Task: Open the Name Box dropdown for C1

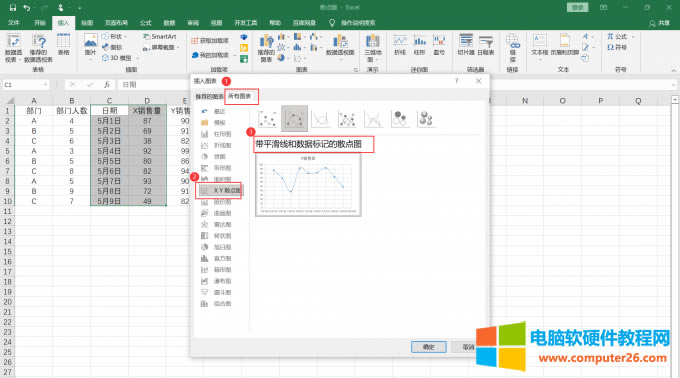Action: [x=45, y=85]
